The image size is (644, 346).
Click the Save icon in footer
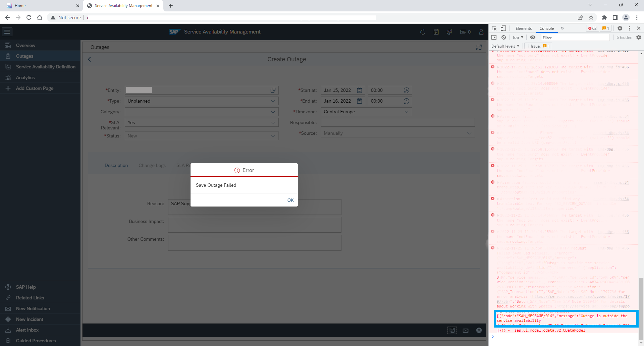coord(452,330)
